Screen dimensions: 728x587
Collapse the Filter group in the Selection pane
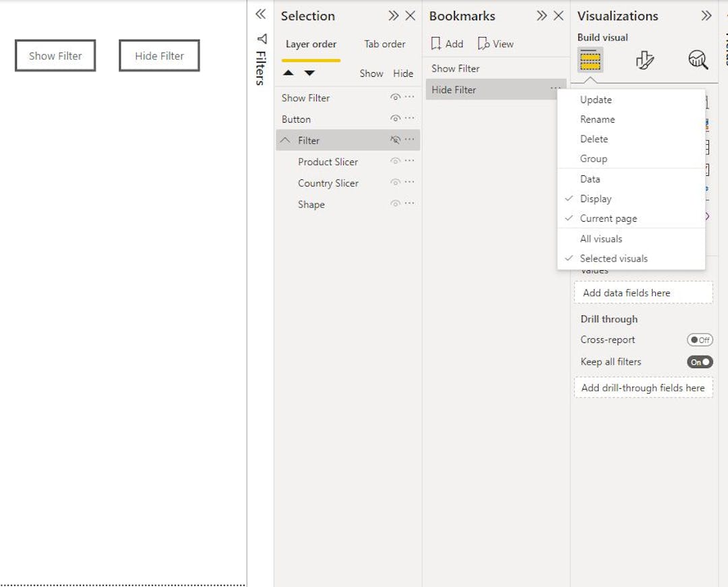click(285, 140)
